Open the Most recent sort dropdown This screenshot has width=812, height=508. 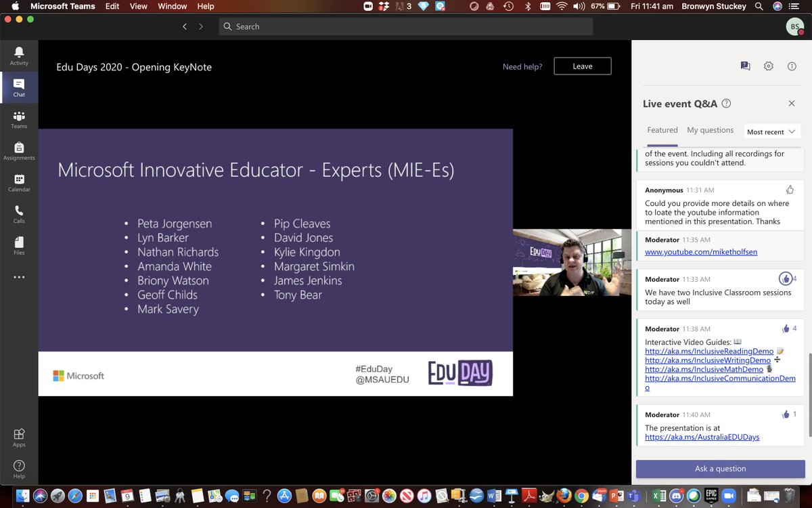(771, 131)
